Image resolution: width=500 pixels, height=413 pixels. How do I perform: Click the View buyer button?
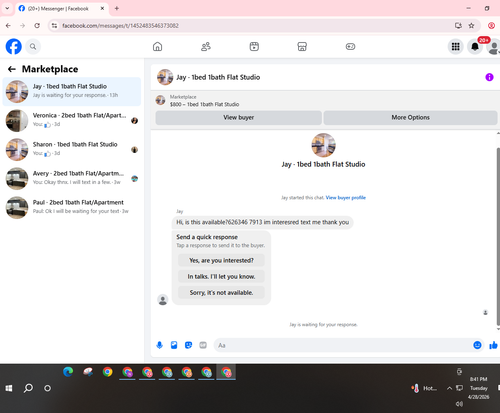click(x=239, y=117)
